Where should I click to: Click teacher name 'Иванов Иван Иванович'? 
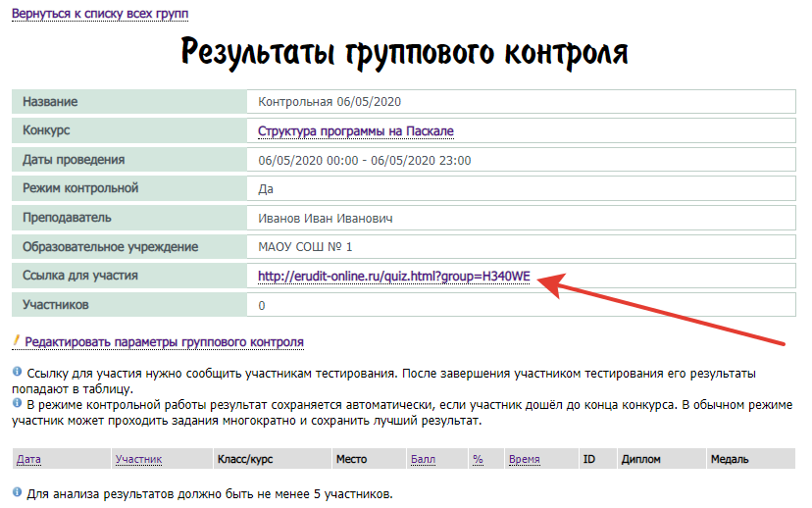pos(326,219)
